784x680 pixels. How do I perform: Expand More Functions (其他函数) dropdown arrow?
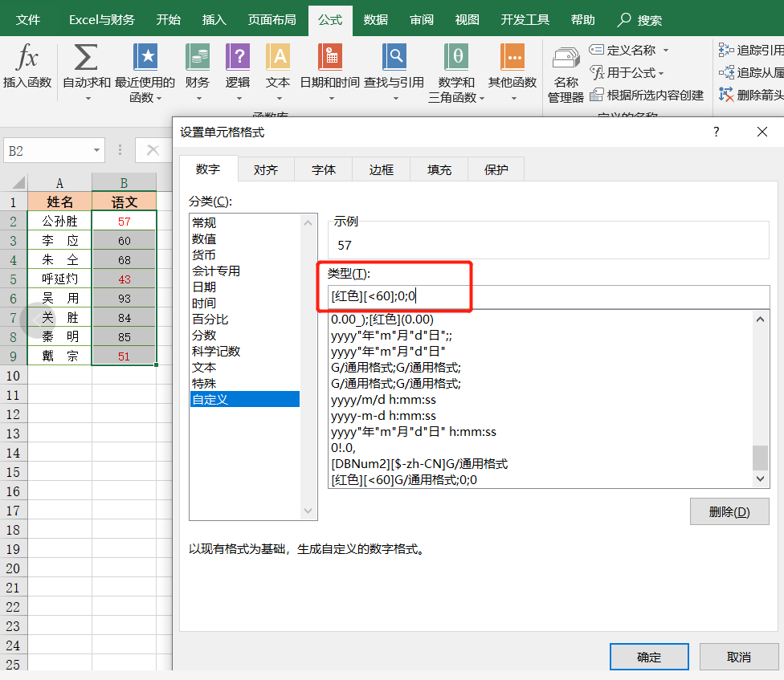(x=513, y=99)
